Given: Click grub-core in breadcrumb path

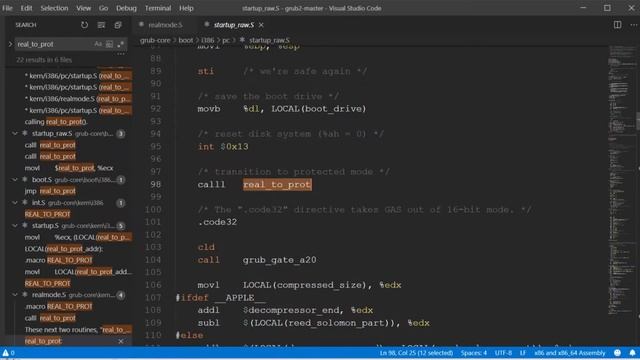Looking at the screenshot, I should coord(155,40).
